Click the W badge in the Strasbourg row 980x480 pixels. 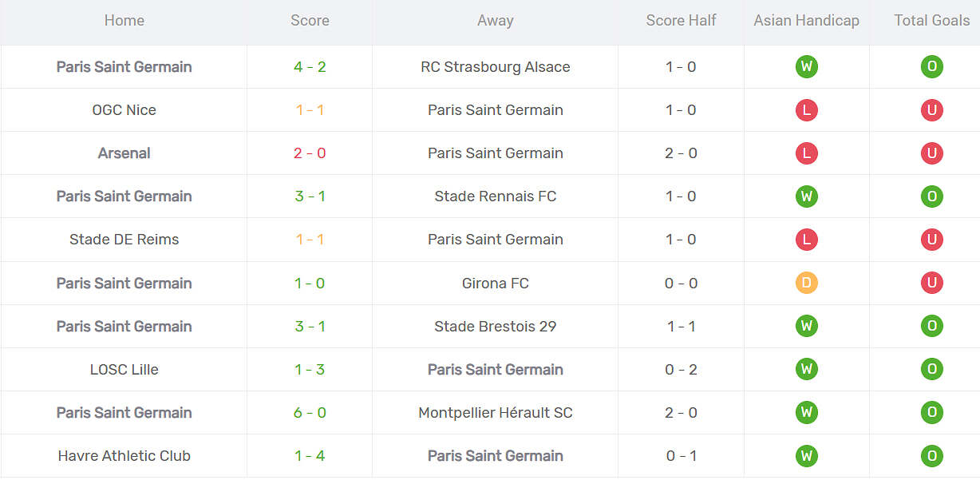pos(806,67)
